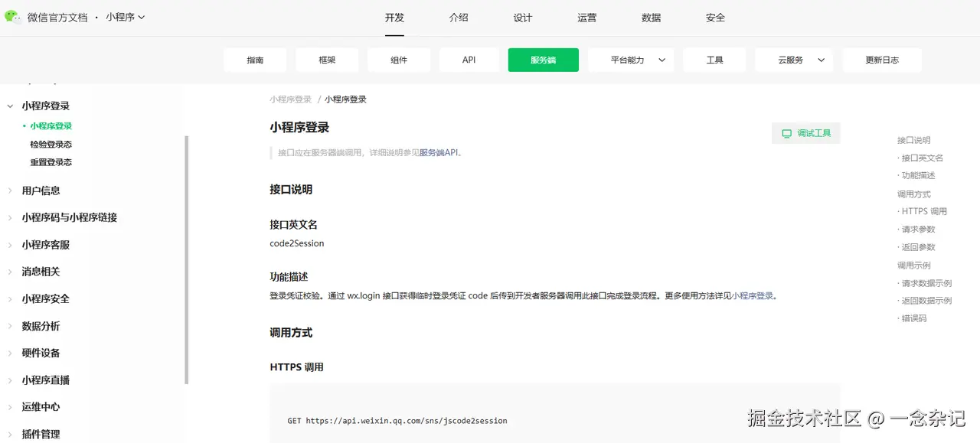Select 重置登录态 in sidebar

pos(51,162)
